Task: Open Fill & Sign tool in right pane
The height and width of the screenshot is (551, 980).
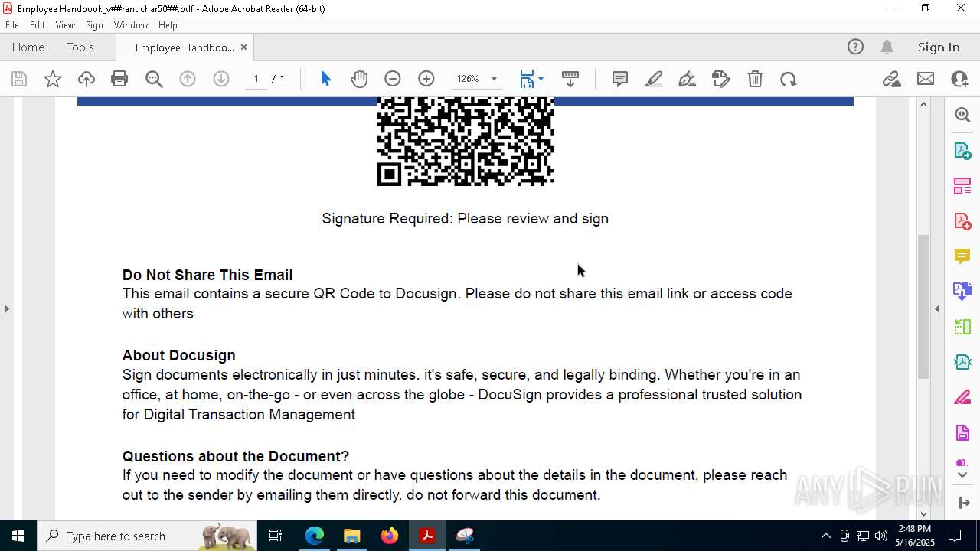Action: (962, 397)
